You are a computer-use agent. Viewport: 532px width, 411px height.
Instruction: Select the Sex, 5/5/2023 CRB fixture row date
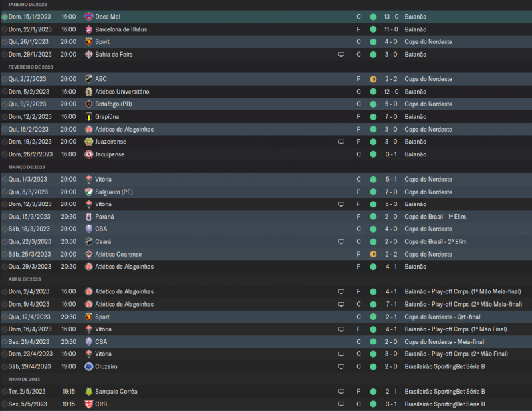(x=29, y=404)
